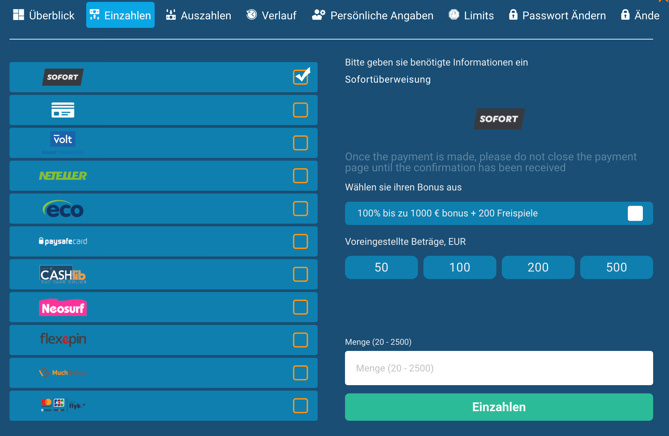Viewport: 669px width, 436px height.
Task: Click the Limits icon
Action: point(454,15)
